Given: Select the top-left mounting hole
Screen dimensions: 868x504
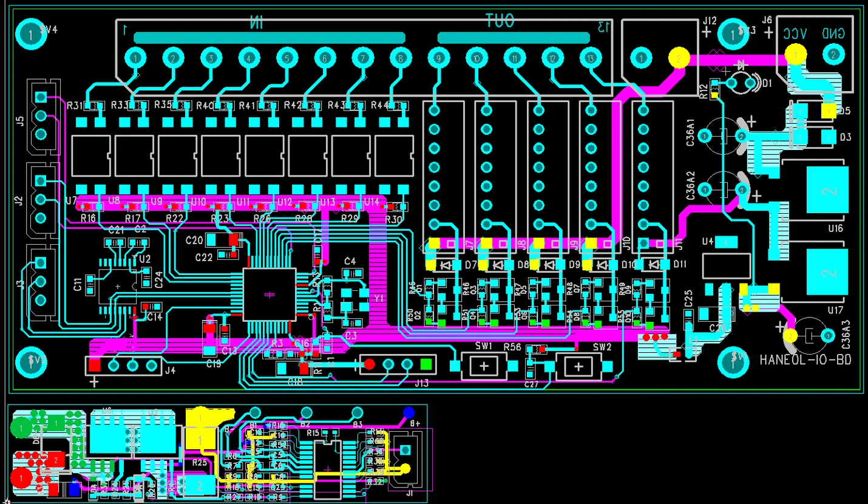Looking at the screenshot, I should [30, 35].
